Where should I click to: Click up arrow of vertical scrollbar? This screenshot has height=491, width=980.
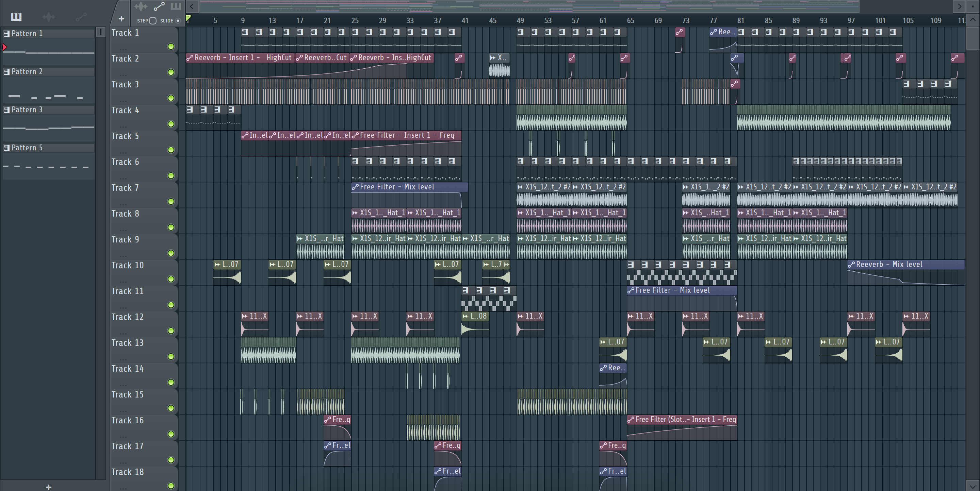pos(973,19)
